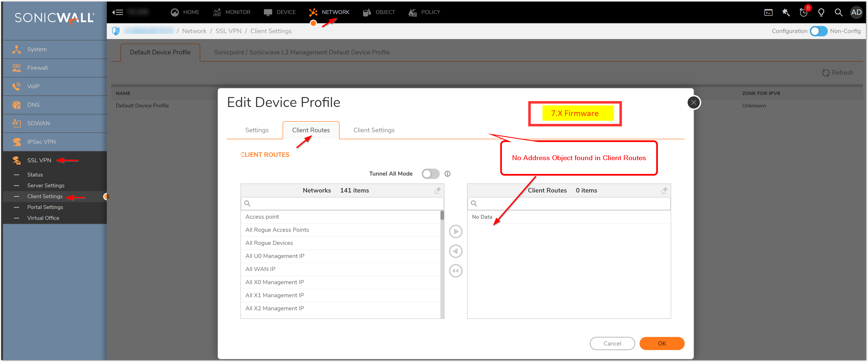Click the remove all routes double-arrow icon
This screenshot has width=868, height=362.
tap(456, 271)
